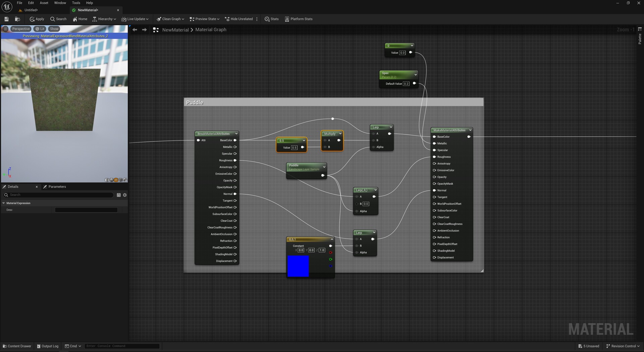
Task: Select the sphere preview mesh icon
Action: click(x=112, y=180)
